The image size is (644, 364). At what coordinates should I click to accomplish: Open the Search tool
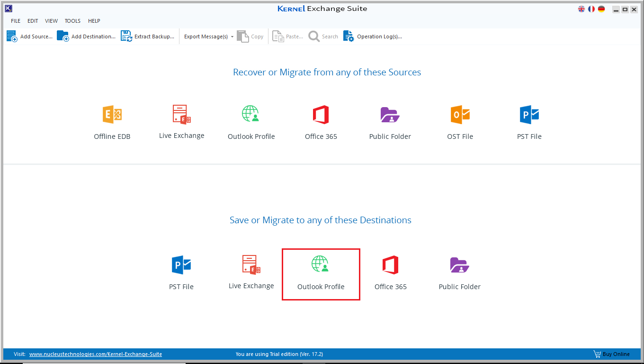pos(323,36)
